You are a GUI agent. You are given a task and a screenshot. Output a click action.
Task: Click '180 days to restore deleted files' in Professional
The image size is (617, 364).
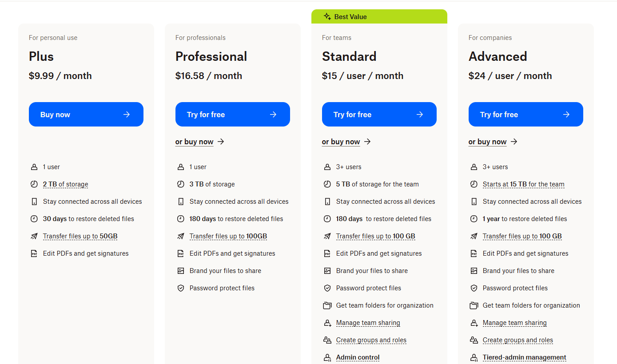(236, 219)
